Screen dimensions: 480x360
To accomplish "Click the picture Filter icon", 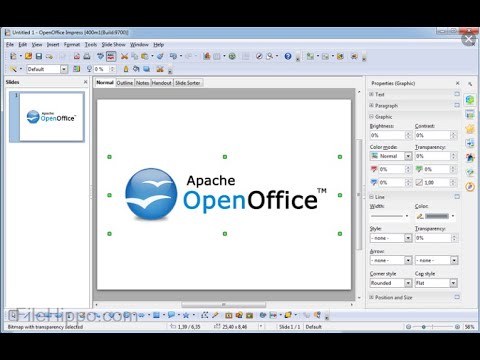I will pos(13,69).
